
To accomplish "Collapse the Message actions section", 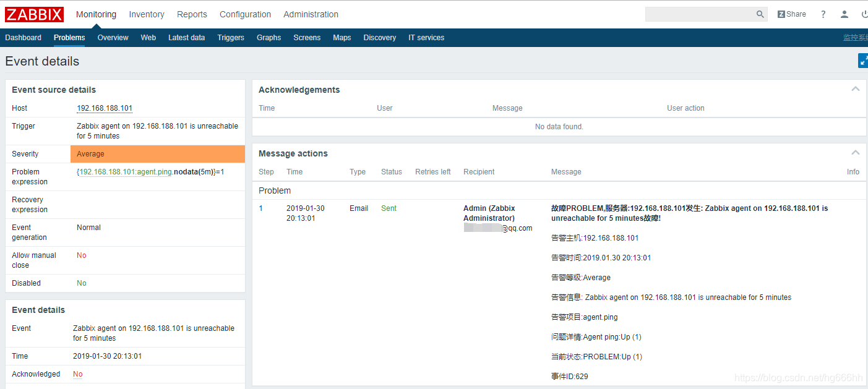I will [x=856, y=153].
